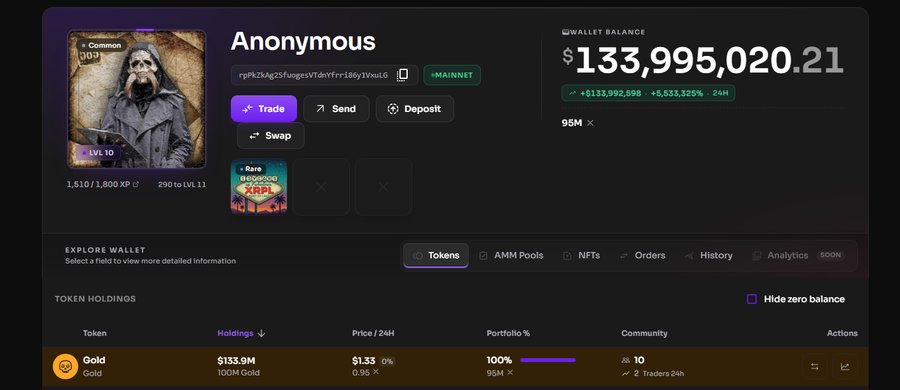Click the Community column header

pyautogui.click(x=644, y=333)
